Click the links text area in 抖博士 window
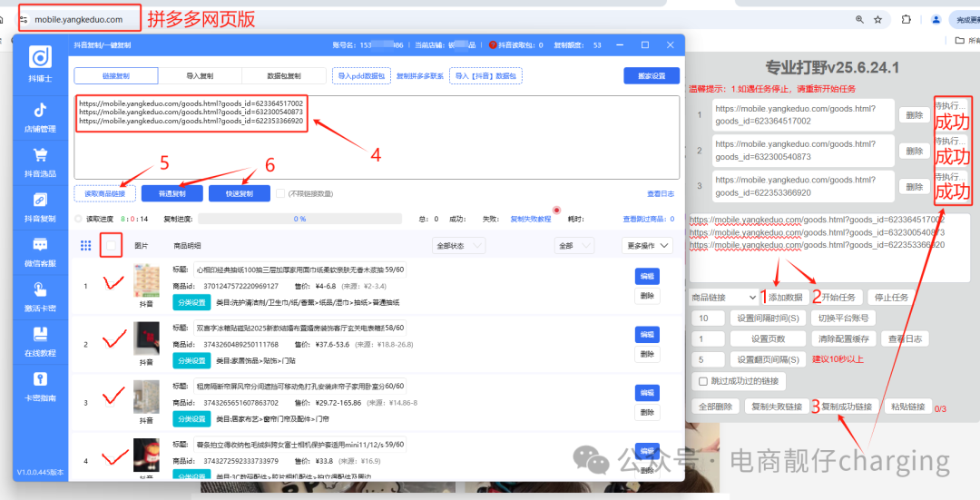 point(377,138)
